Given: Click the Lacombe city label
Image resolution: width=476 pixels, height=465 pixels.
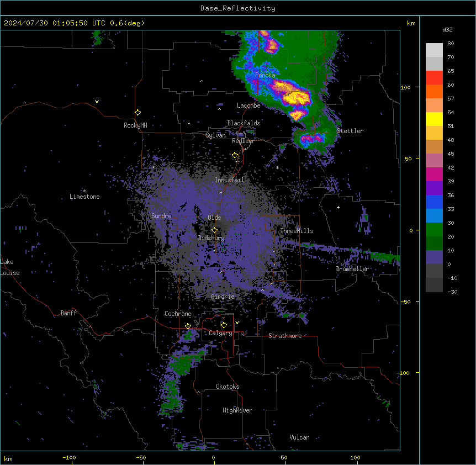Looking at the screenshot, I should coord(248,105).
